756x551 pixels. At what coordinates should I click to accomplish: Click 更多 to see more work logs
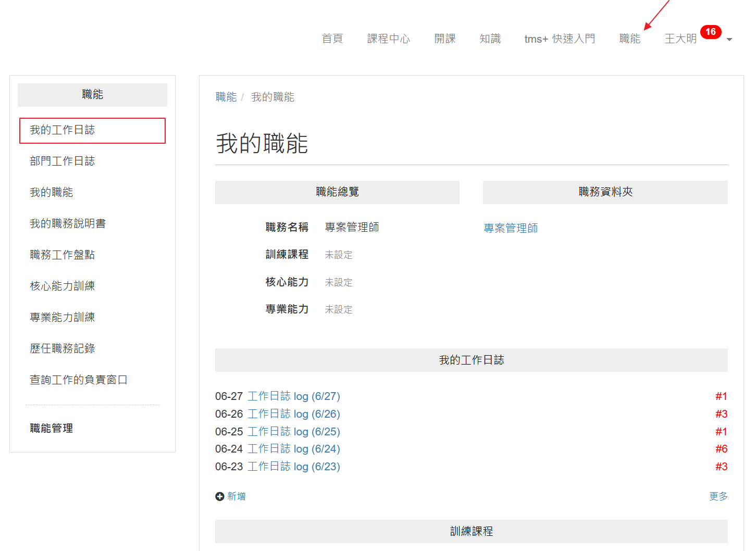718,496
